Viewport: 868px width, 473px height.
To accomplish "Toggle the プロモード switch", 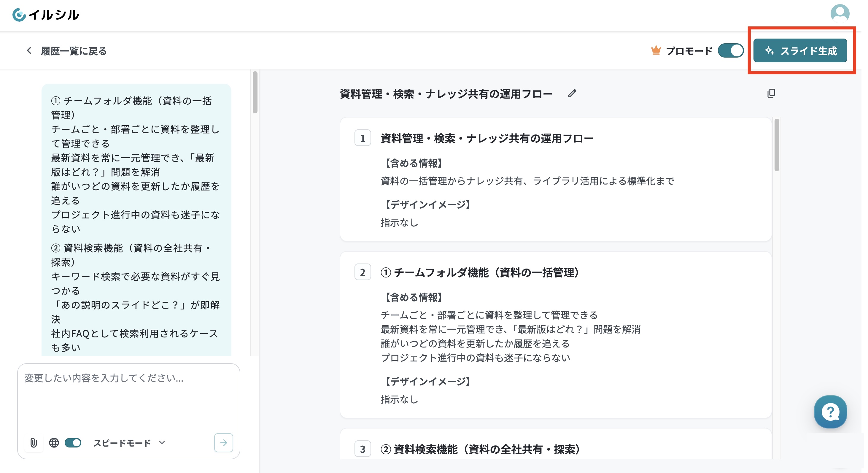I will pyautogui.click(x=731, y=50).
